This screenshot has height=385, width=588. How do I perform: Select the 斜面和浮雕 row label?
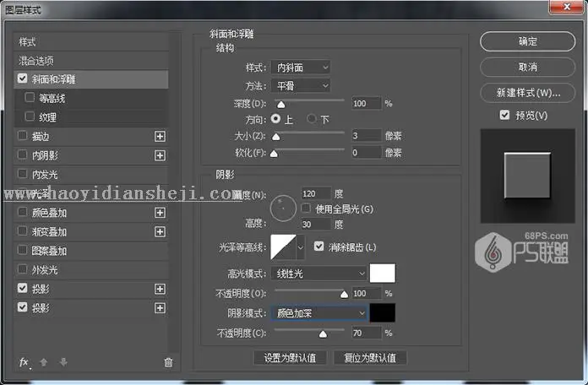coord(53,79)
